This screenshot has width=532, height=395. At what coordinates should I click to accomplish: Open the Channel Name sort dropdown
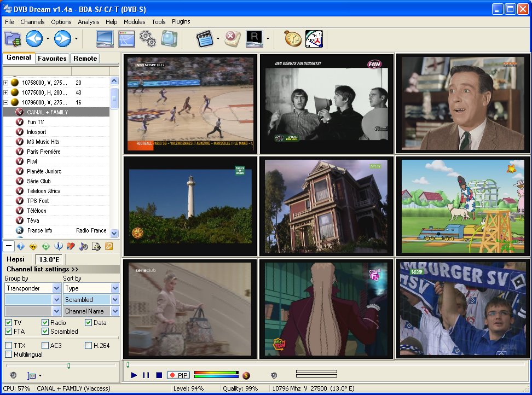click(115, 311)
